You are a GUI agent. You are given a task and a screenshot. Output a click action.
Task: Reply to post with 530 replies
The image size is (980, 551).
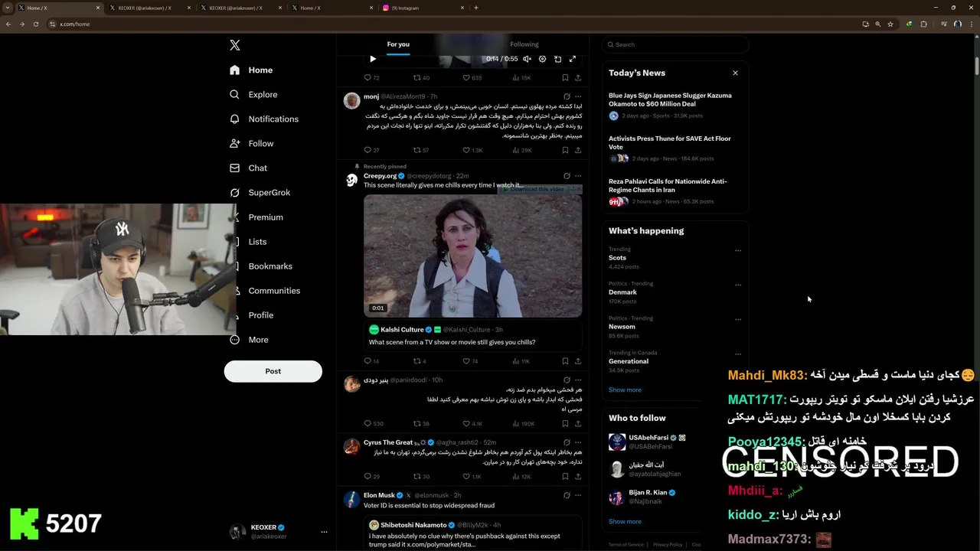[x=373, y=423]
